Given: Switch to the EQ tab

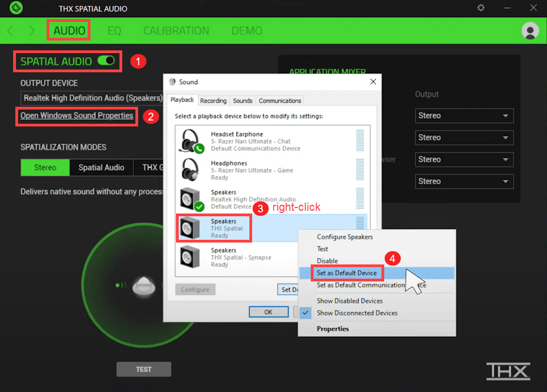Looking at the screenshot, I should click(x=114, y=31).
